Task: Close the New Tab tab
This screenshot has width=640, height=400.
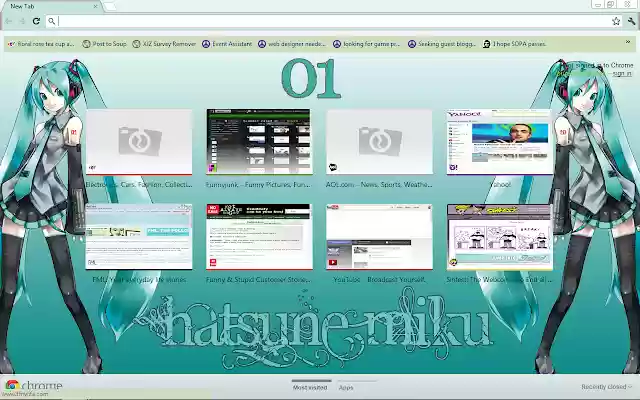Action: tap(95, 7)
